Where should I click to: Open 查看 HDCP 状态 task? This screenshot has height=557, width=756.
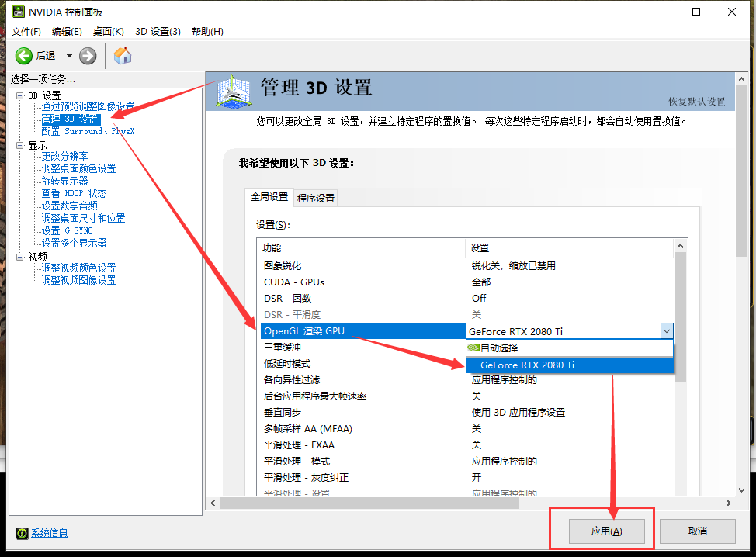[74, 193]
